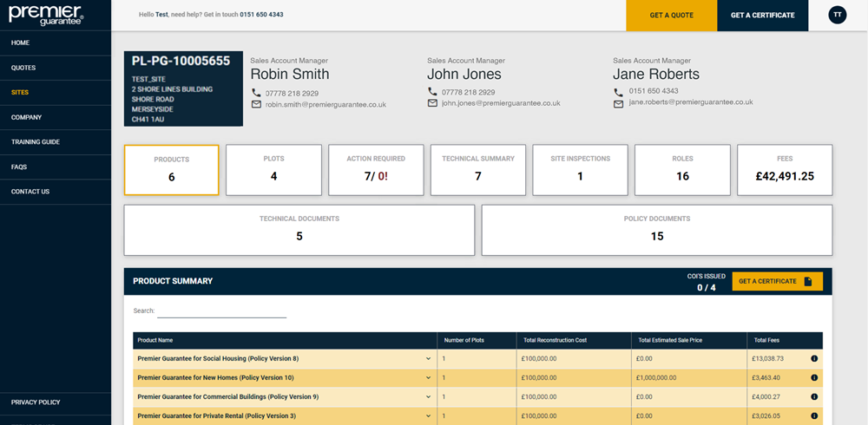Click the Premier Guarantee logo
The height and width of the screenshot is (425, 868).
coord(47,15)
